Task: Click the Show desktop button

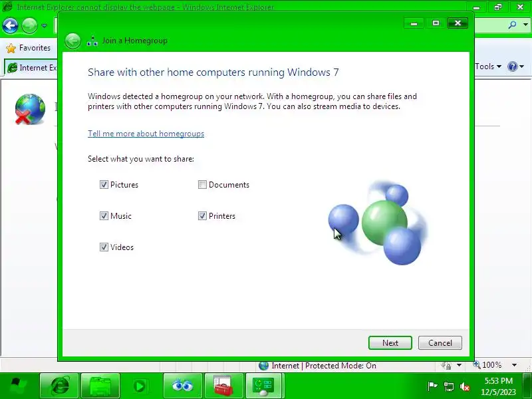Action: 528,386
